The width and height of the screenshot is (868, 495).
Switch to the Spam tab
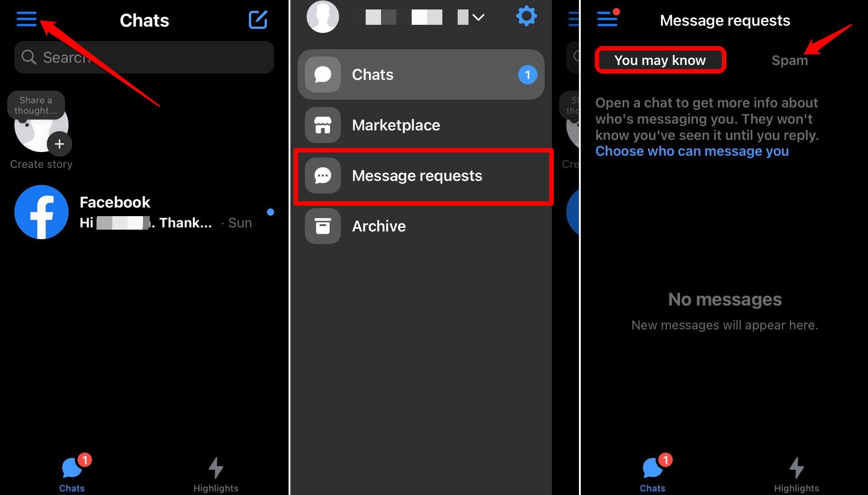[789, 59]
